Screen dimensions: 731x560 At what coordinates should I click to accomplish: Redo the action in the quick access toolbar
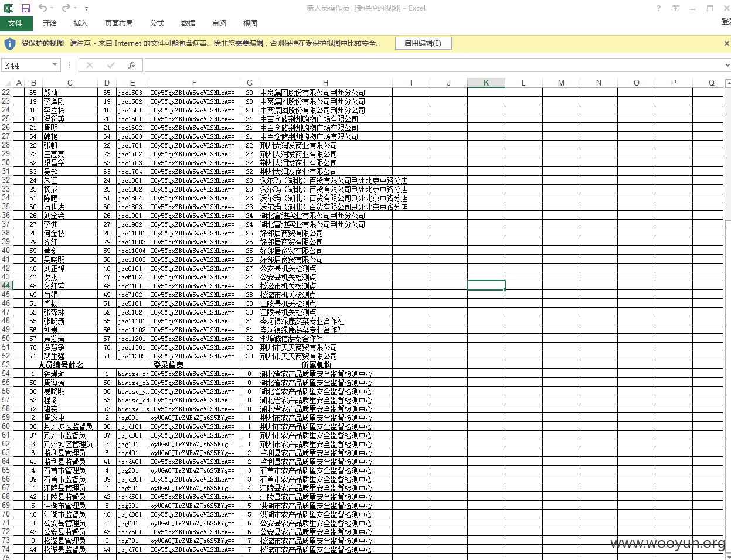[66, 8]
